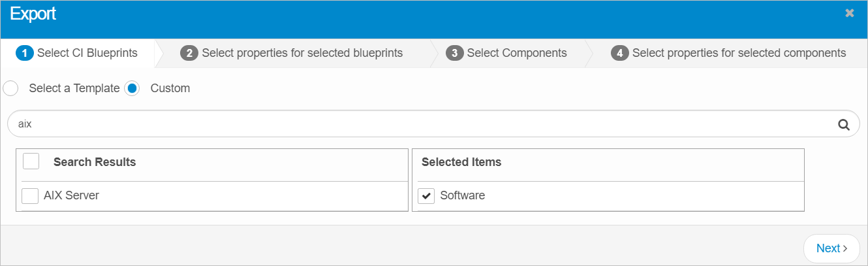Click the step 2 number badge
This screenshot has width=868, height=266.
(x=189, y=54)
